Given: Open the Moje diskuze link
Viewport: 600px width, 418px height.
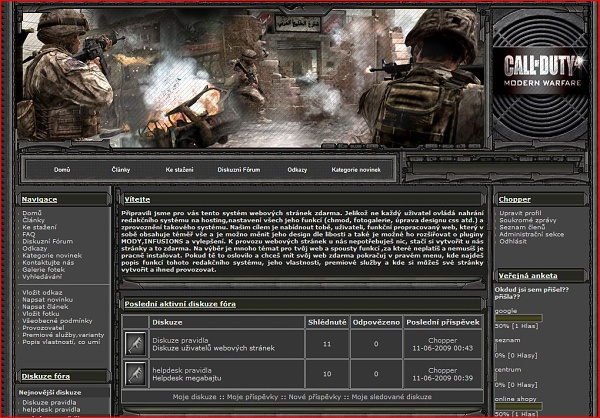Looking at the screenshot, I should [x=194, y=397].
